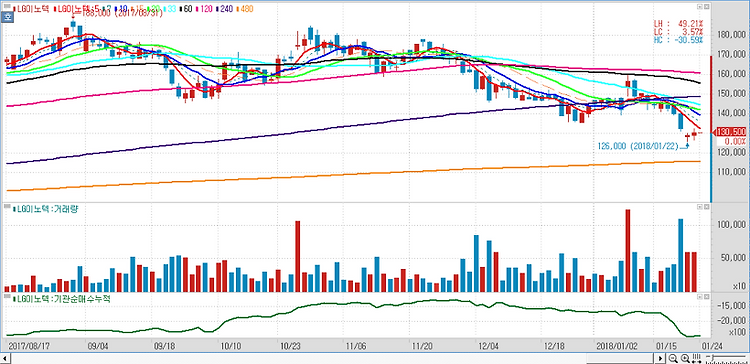Click the blue '호' badge on price chart
Viewport: 750px width, 364px height.
[8, 17]
